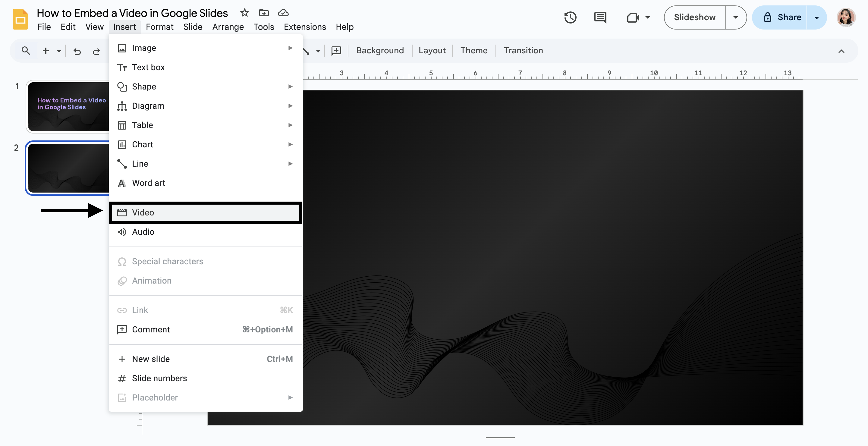Image resolution: width=868 pixels, height=446 pixels.
Task: Open the Table submenu
Action: [x=205, y=125]
